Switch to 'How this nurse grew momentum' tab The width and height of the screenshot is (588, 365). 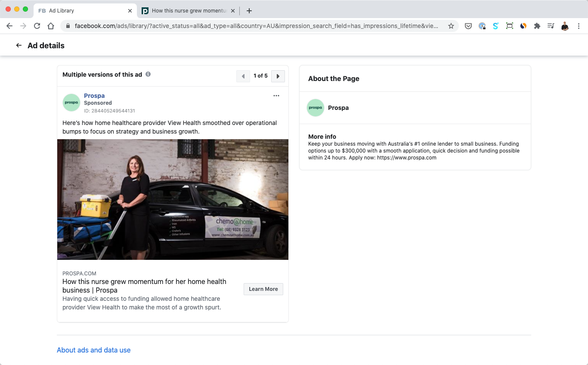tap(189, 11)
